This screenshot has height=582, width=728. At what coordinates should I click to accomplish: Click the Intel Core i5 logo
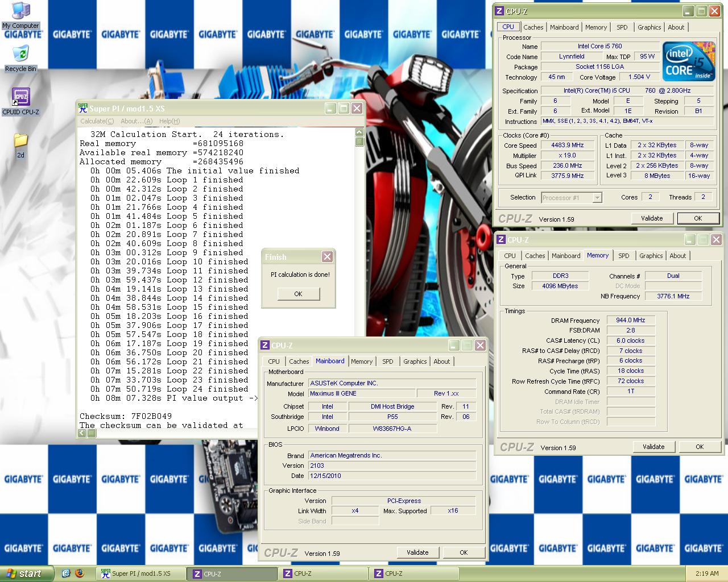tap(688, 61)
